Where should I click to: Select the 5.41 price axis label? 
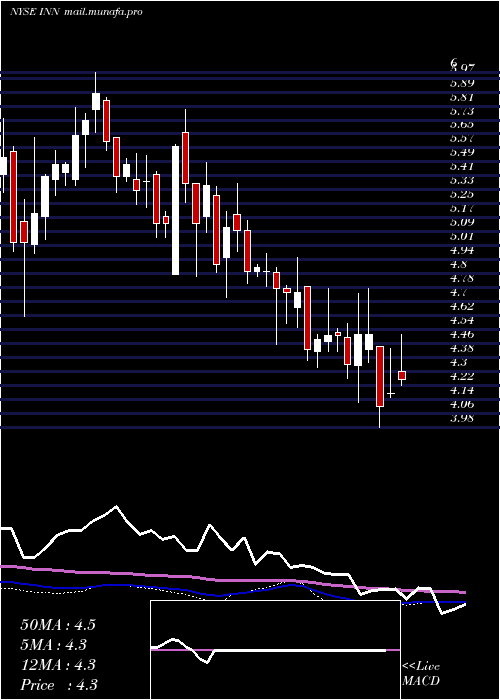462,167
